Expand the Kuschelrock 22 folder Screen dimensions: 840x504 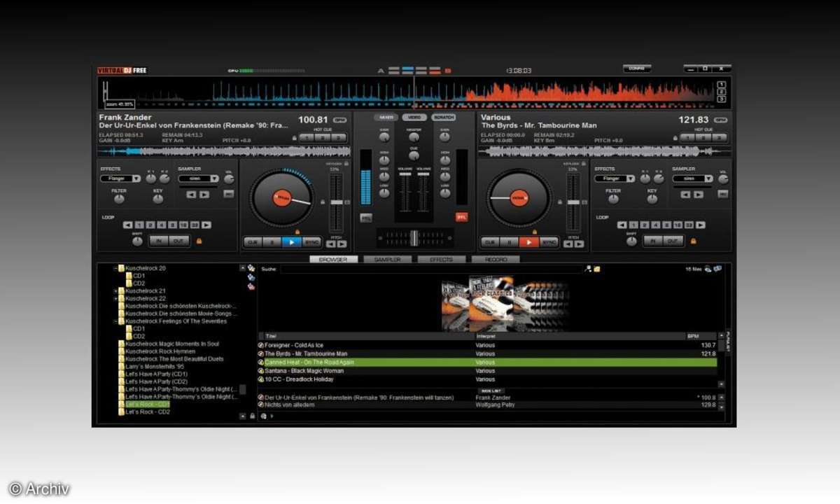(116, 298)
